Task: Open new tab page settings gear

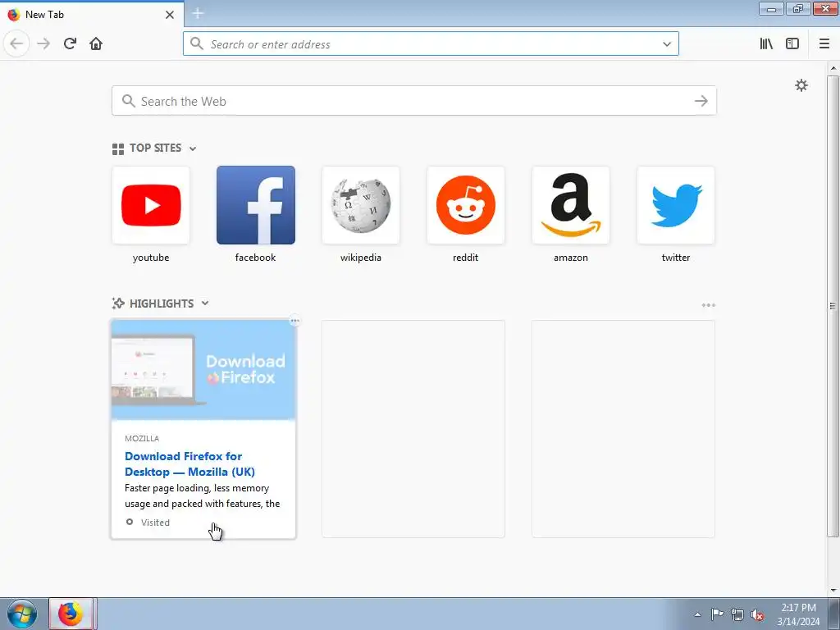Action: pos(801,85)
